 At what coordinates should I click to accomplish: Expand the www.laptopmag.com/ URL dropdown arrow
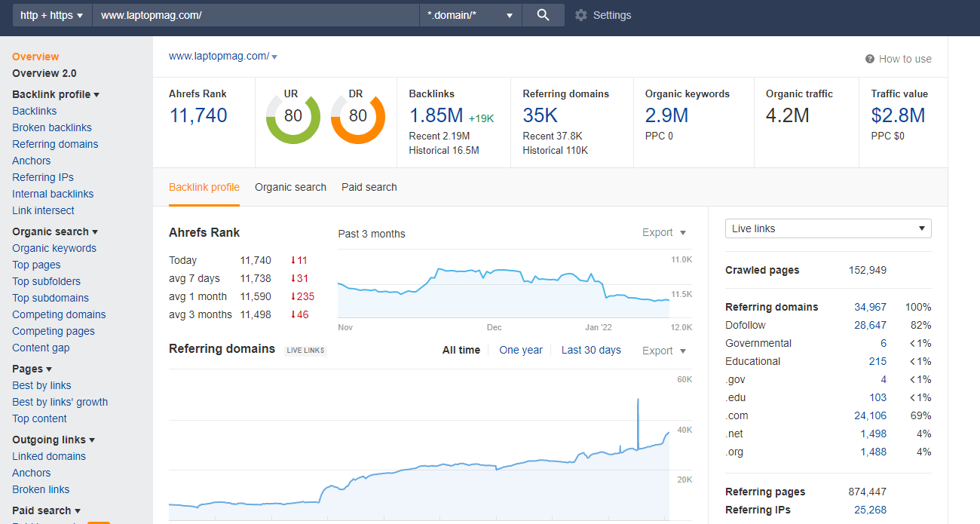(274, 57)
